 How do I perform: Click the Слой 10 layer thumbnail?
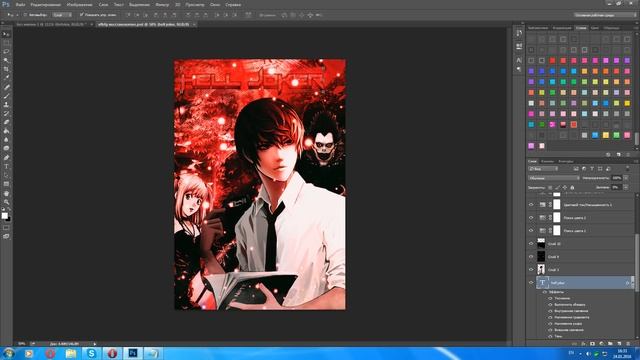pyautogui.click(x=541, y=244)
